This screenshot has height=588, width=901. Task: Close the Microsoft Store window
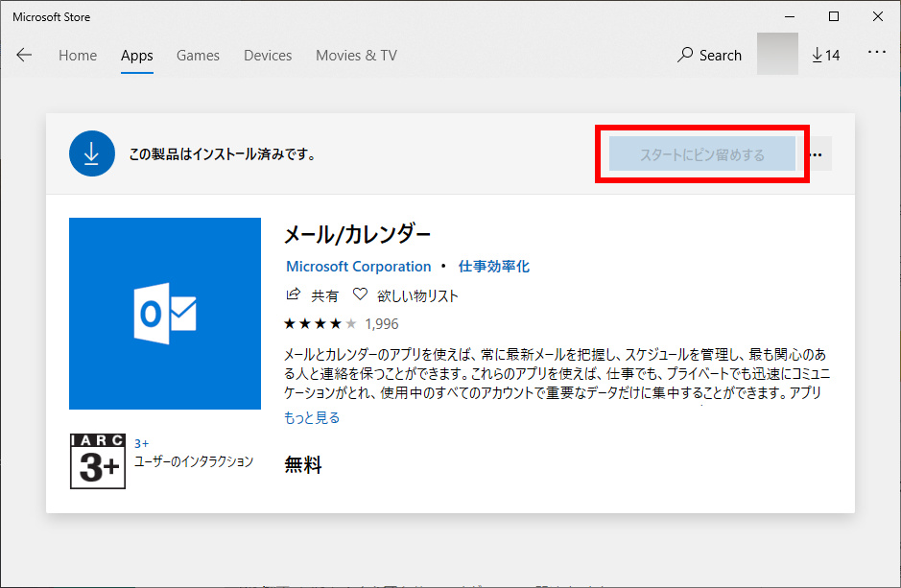pyautogui.click(x=878, y=16)
